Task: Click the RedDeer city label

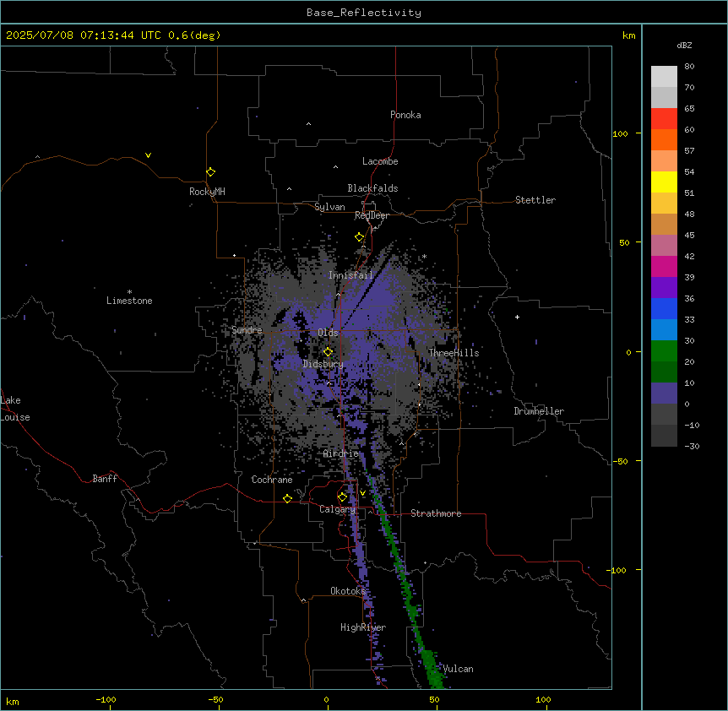Action: pos(372,215)
